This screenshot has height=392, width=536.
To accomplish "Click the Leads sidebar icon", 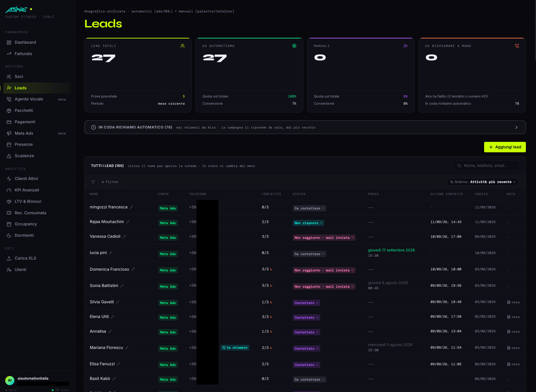I will pyautogui.click(x=9, y=88).
